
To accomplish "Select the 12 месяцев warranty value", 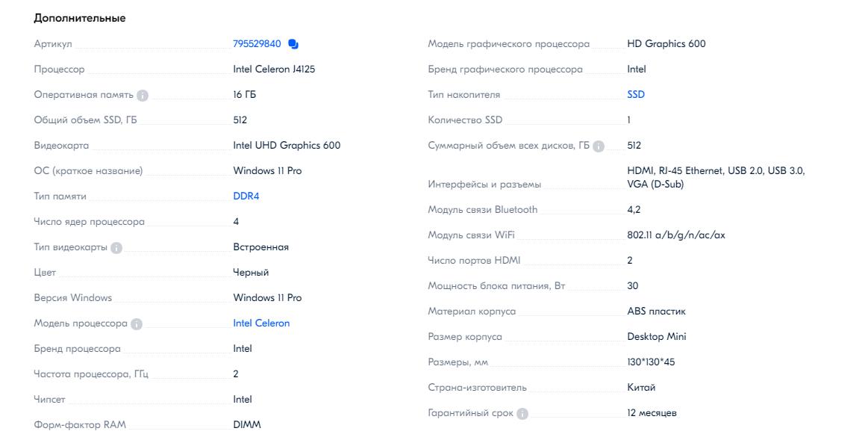I will 652,413.
